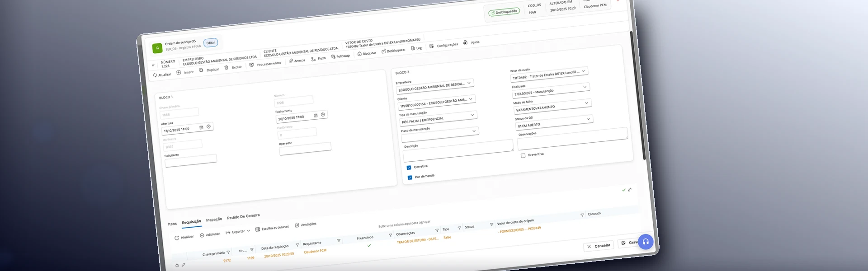
Task: Click the Desbloqueado status badge
Action: 504,12
